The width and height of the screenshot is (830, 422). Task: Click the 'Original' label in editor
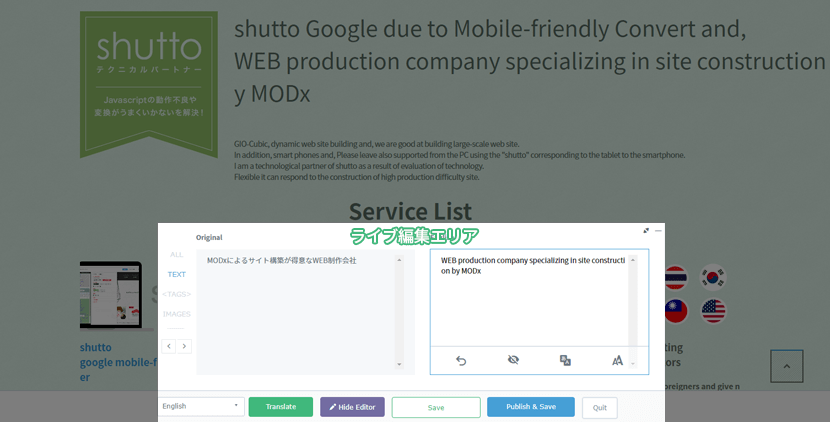[x=209, y=237]
